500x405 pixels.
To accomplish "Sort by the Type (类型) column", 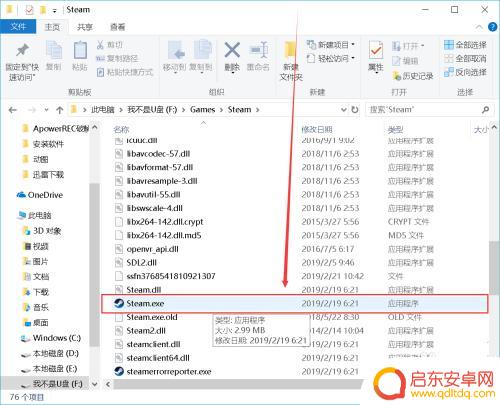I will point(395,129).
